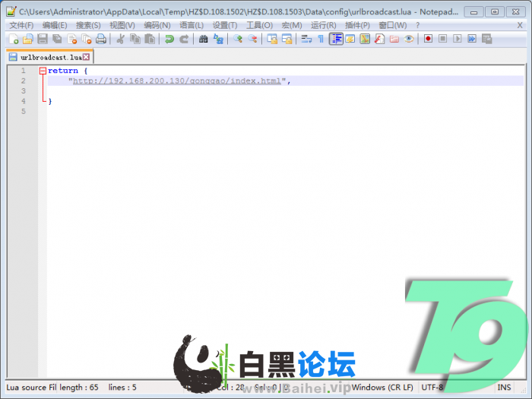The height and width of the screenshot is (399, 532).
Task: Click the Save All toolbar icon
Action: (57, 39)
